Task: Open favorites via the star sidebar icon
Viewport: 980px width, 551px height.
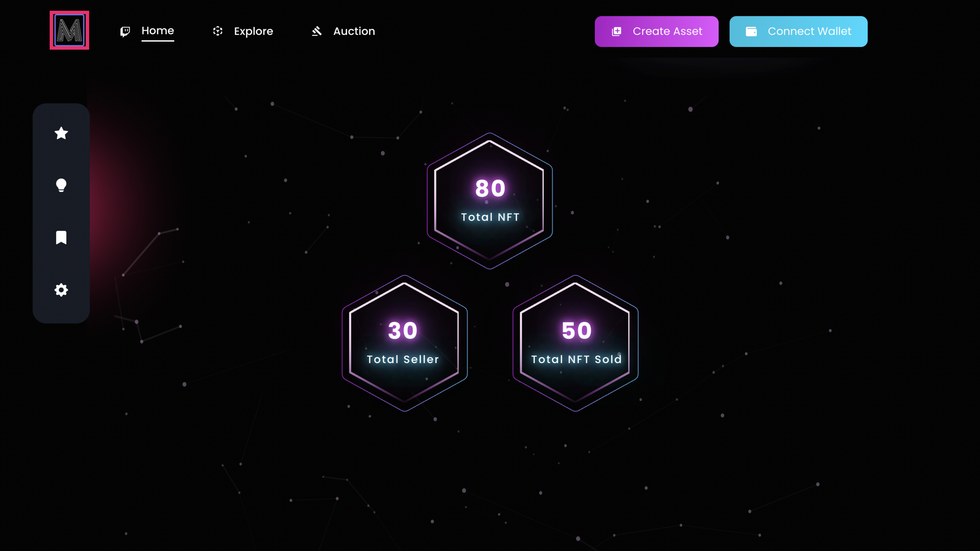Action: (61, 133)
